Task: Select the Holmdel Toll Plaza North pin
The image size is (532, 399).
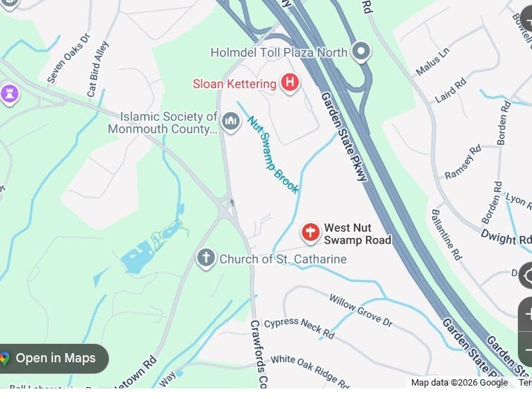Action: pos(361,52)
